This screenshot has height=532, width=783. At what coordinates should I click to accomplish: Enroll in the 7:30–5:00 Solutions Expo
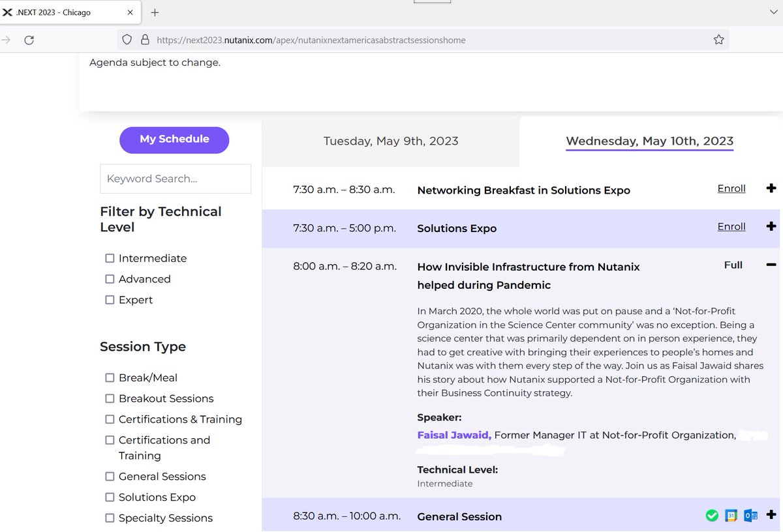point(731,226)
